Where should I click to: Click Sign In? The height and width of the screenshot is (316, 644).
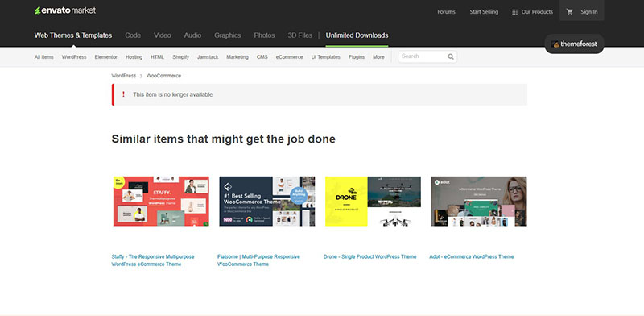click(589, 12)
